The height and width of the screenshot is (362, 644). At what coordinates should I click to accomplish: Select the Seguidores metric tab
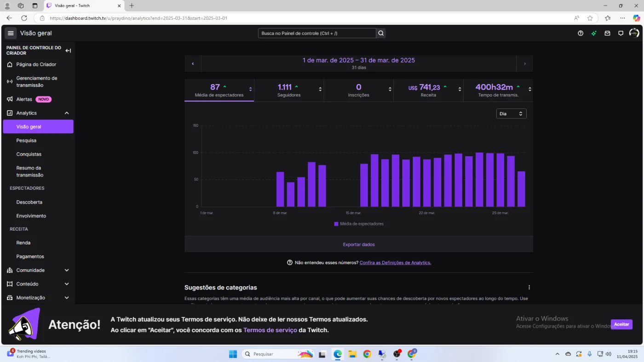289,90
